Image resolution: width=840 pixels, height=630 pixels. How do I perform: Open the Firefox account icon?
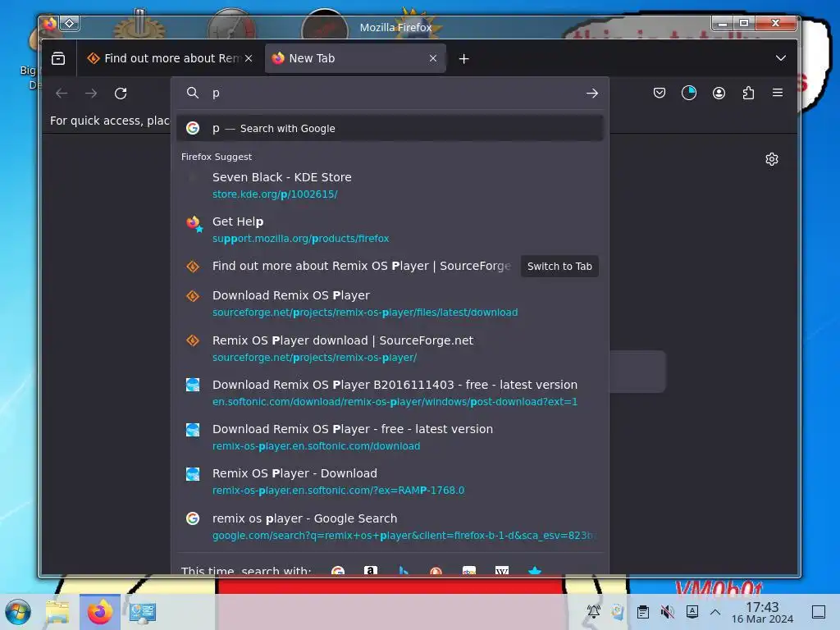(719, 94)
